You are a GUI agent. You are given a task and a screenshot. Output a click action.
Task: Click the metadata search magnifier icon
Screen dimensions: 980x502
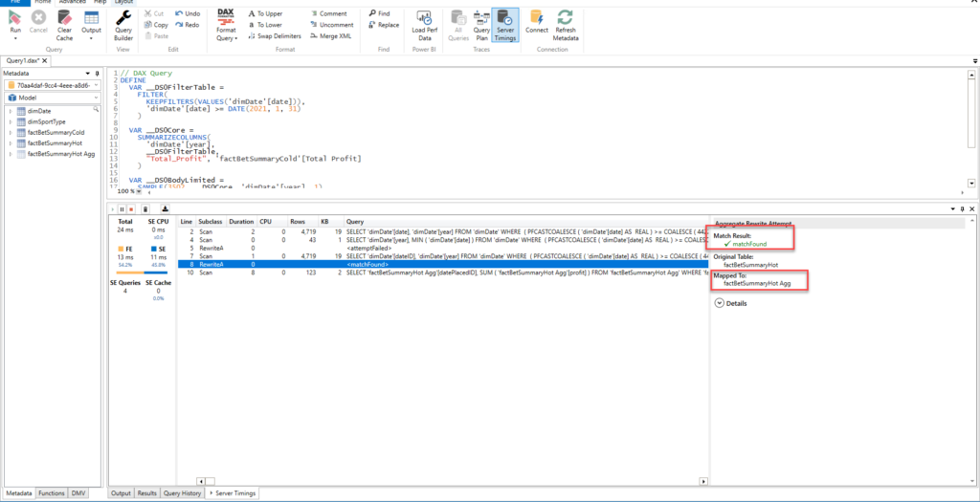[97, 109]
